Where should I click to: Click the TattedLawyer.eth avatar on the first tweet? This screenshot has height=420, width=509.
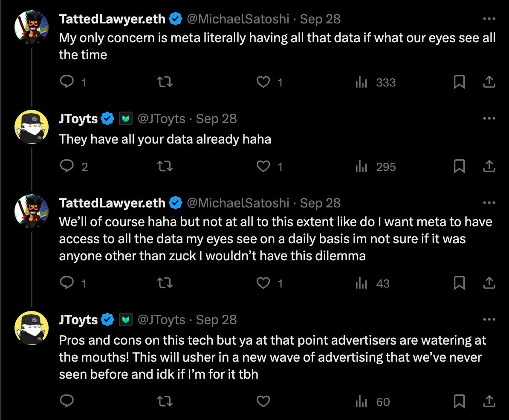tap(32, 27)
